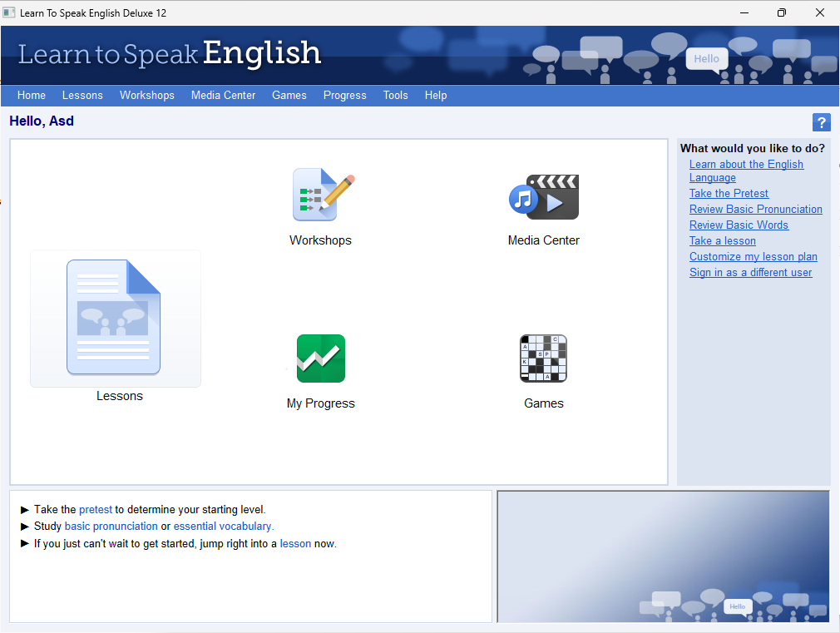Open the Help menu
The image size is (840, 633).
(436, 96)
